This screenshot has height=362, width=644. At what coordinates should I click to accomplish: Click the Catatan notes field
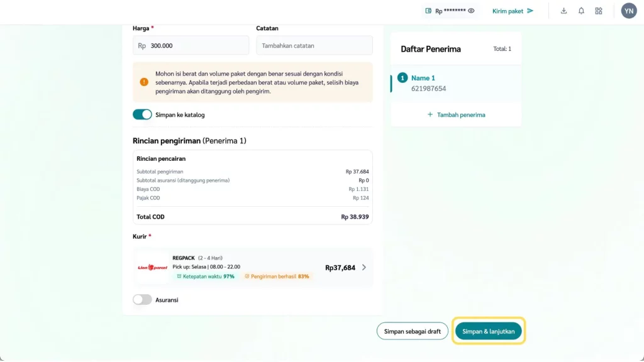pos(314,45)
